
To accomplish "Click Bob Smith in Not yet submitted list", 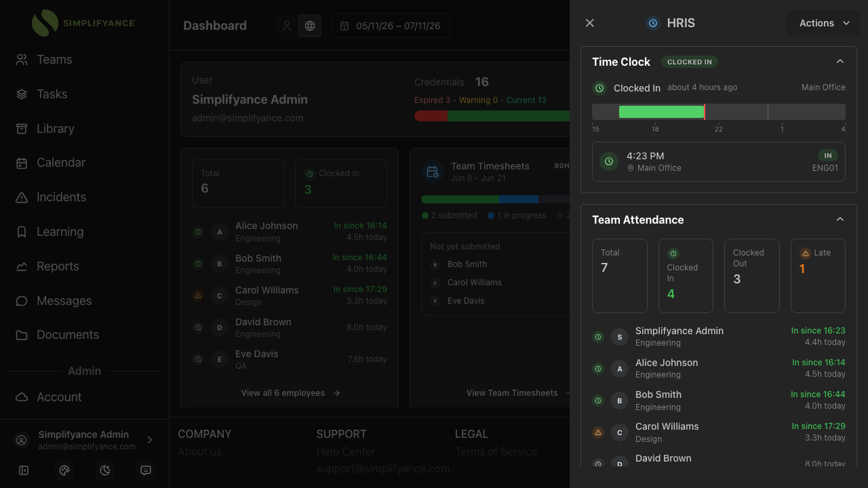I will click(467, 264).
